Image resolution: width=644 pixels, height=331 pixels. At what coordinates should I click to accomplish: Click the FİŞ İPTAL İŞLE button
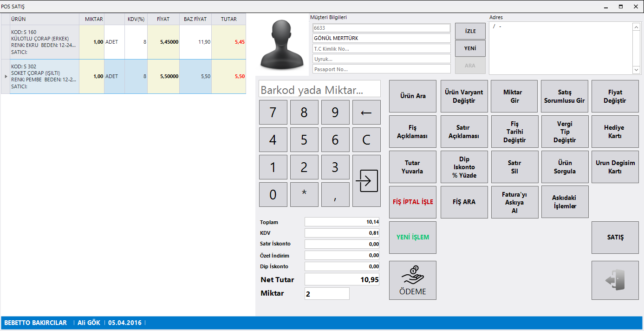point(412,202)
